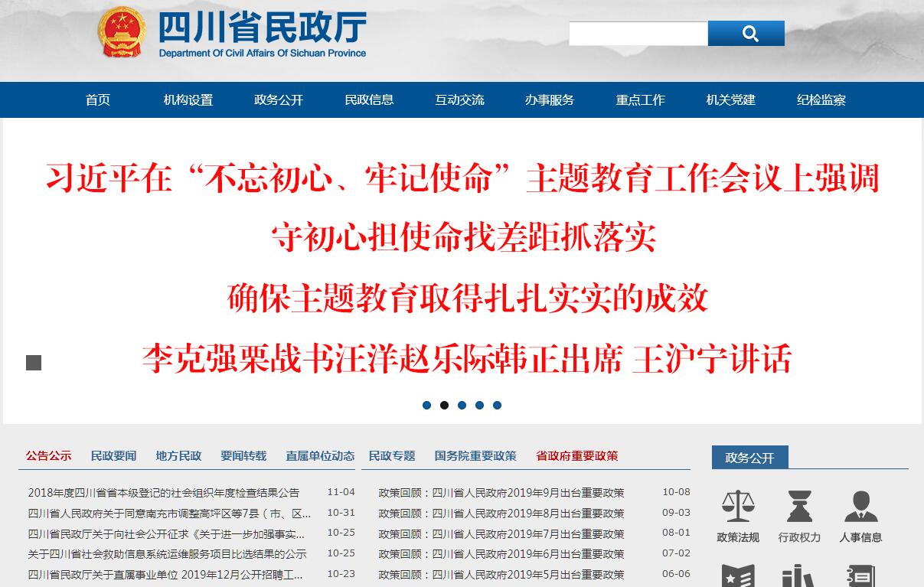This screenshot has height=587, width=924.
Task: Click the search text input field
Action: point(638,34)
